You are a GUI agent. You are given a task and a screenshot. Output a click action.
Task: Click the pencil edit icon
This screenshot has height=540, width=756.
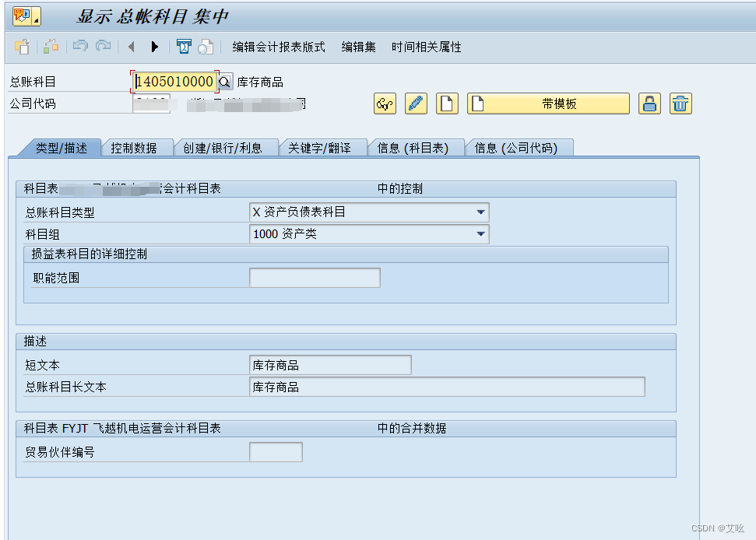click(416, 103)
